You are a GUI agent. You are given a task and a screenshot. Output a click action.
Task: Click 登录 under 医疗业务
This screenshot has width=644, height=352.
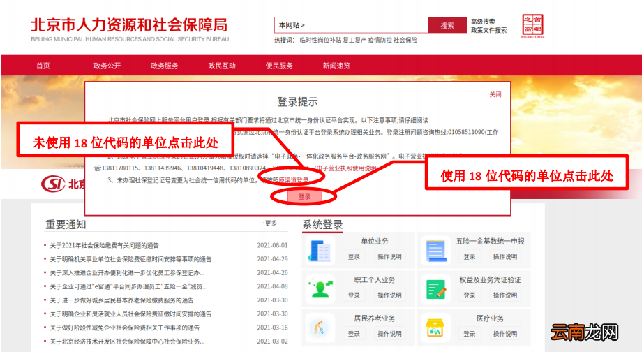coord(470,334)
